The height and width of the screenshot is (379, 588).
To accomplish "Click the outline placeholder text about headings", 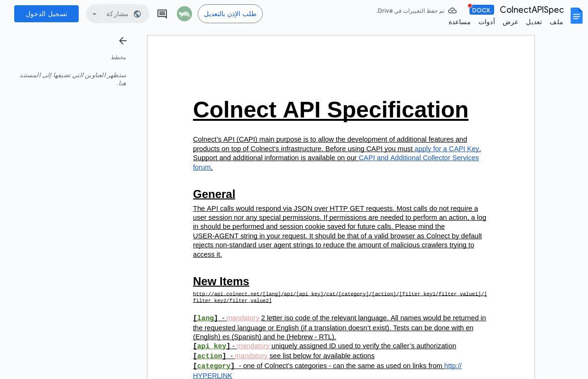I will tap(73, 79).
